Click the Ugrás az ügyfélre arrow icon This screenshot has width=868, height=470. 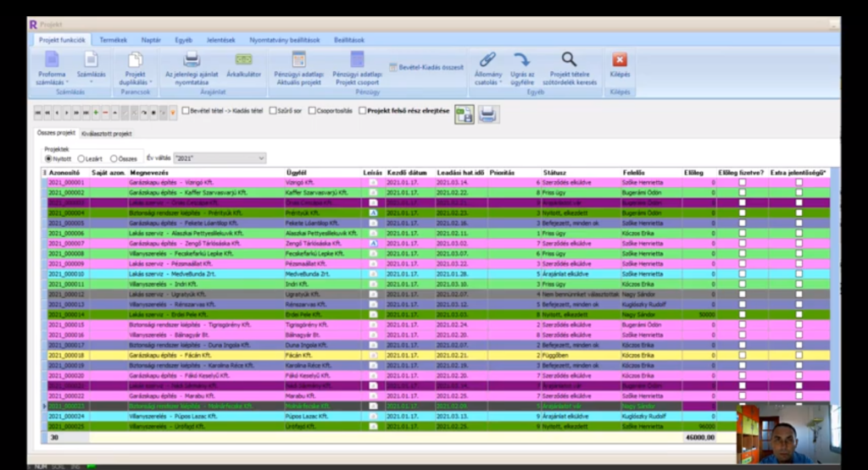(523, 60)
